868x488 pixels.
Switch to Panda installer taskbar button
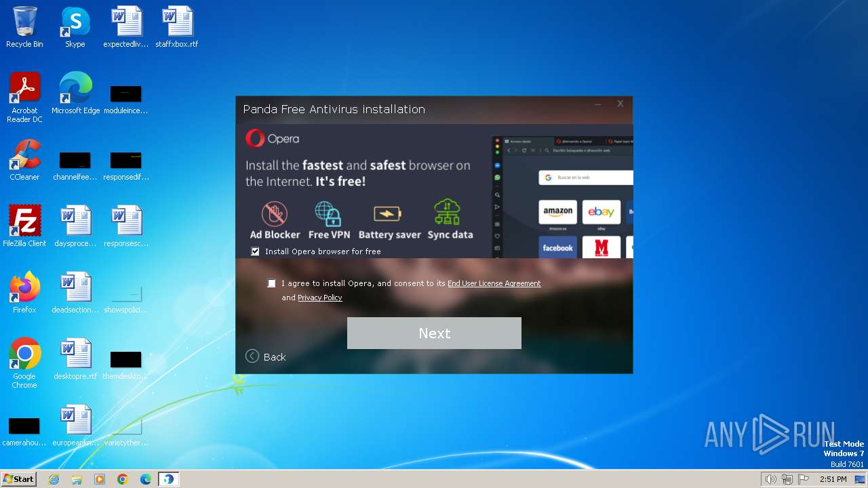pyautogui.click(x=168, y=479)
